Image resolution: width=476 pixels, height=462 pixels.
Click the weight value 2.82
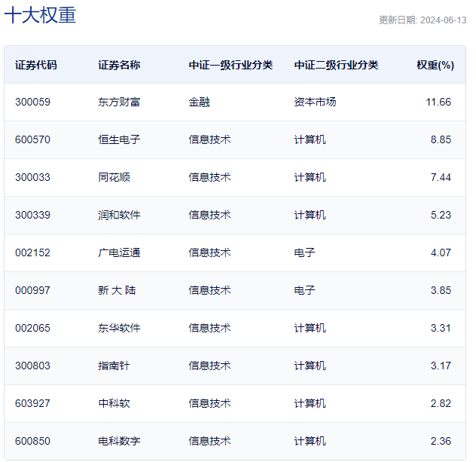(x=441, y=403)
